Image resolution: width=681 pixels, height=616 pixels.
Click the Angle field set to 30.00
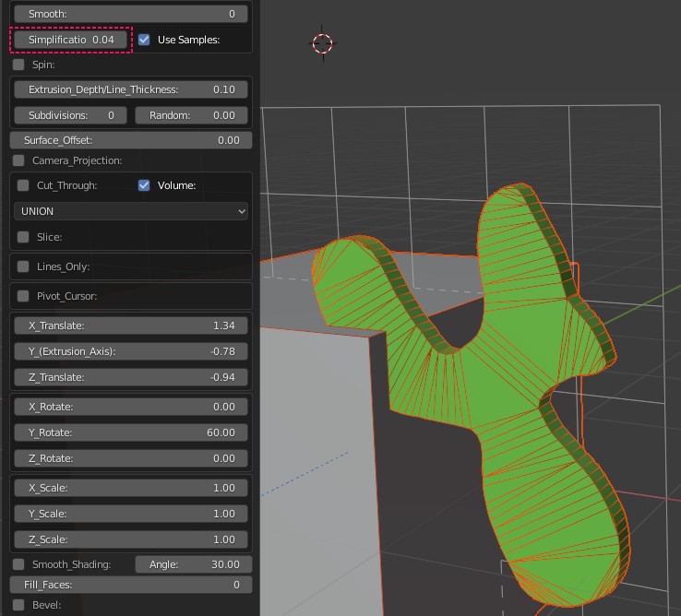click(x=192, y=564)
